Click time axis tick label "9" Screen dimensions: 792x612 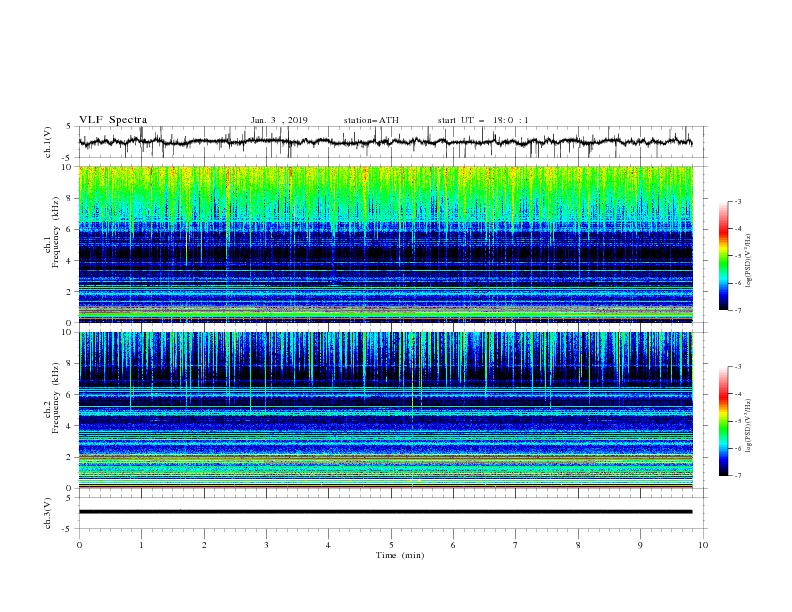click(x=640, y=545)
